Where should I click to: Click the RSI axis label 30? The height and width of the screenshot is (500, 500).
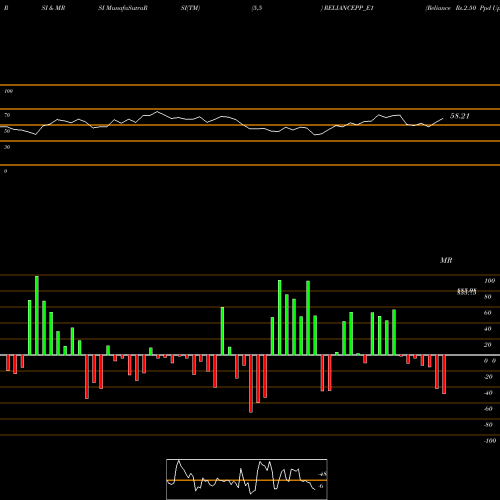click(x=7, y=147)
